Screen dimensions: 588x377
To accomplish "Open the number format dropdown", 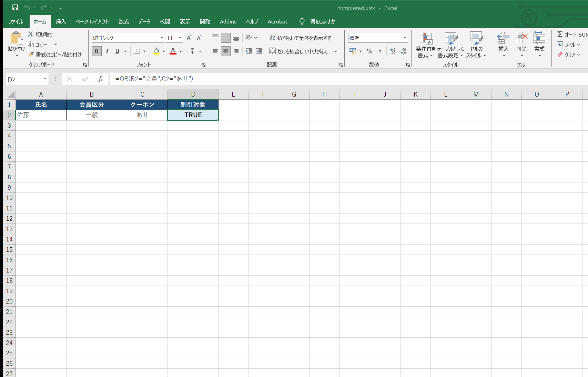I will point(405,38).
